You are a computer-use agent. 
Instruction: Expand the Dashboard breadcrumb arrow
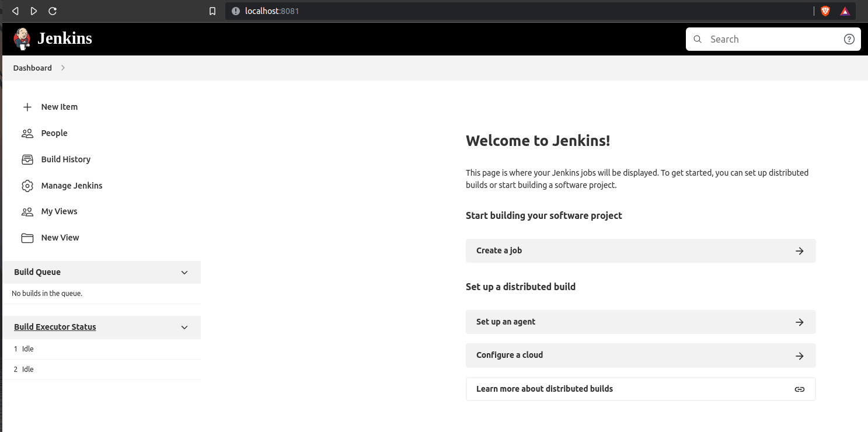(63, 68)
